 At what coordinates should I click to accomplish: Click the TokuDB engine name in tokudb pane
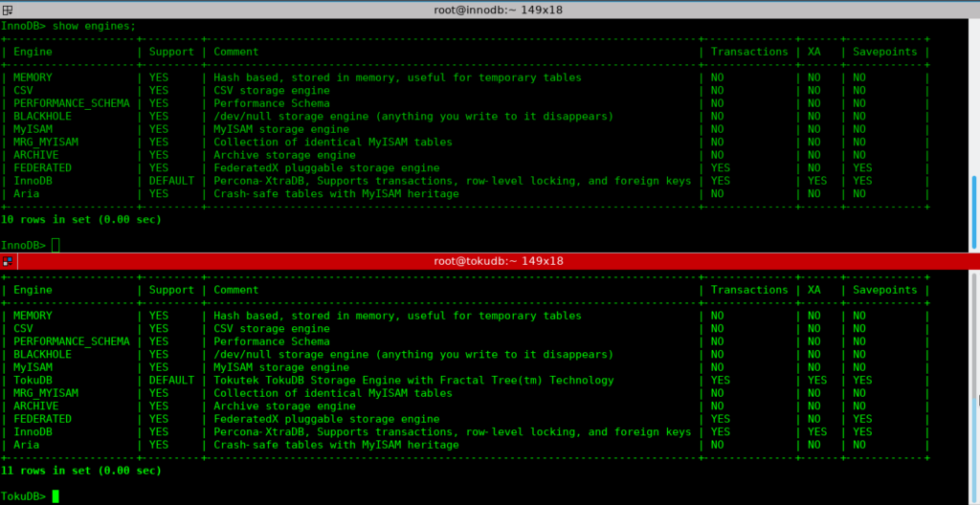point(33,380)
